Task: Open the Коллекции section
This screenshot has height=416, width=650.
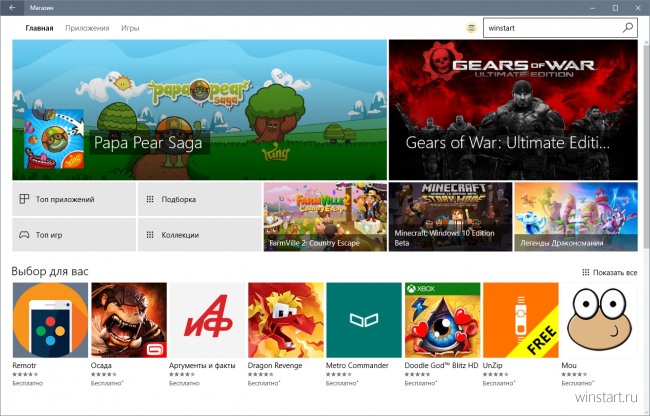Action: click(x=199, y=235)
